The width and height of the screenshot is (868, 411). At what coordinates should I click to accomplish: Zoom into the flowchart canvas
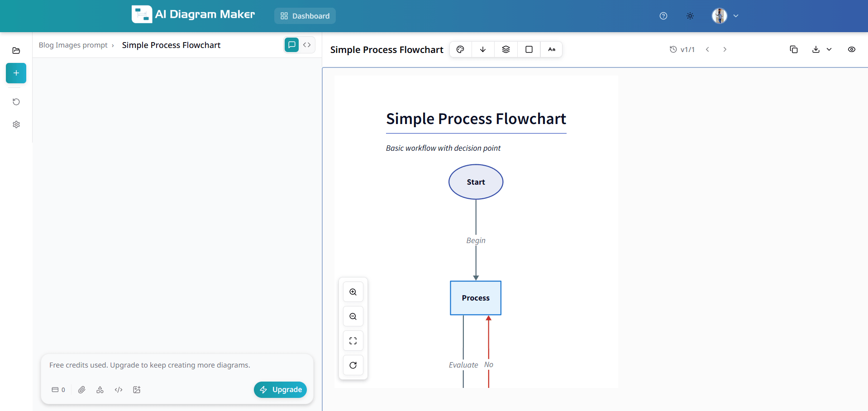[x=353, y=292]
